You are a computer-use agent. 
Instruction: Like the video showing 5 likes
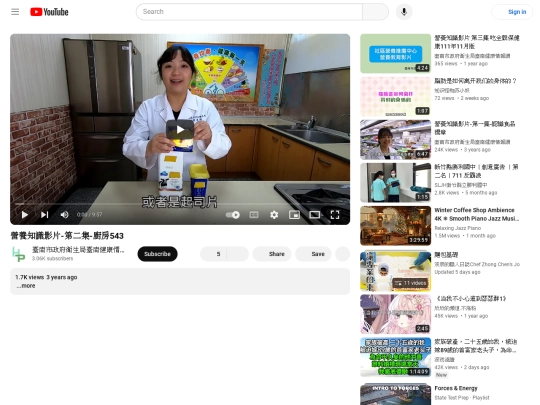coord(212,254)
